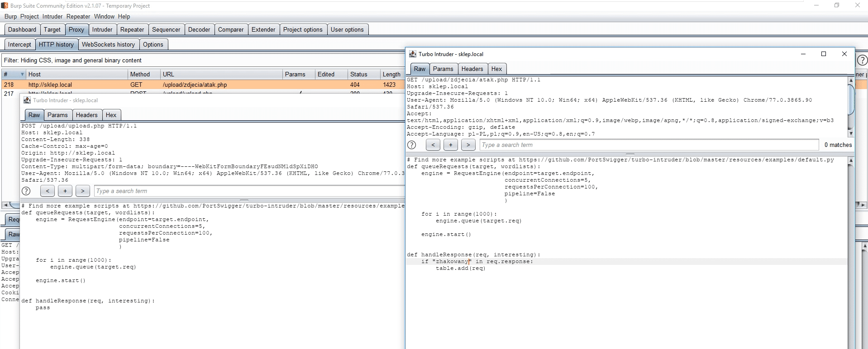Select Raw tab in background Turbo Intruder window
This screenshot has width=868, height=349.
[x=34, y=115]
